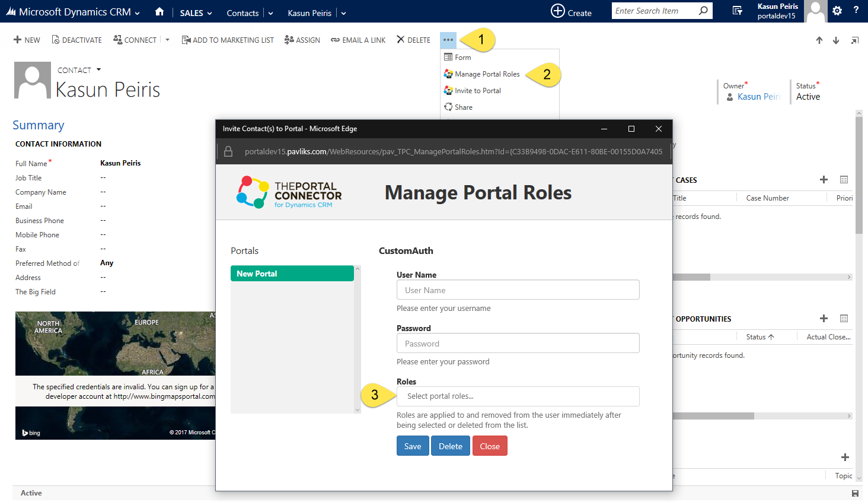868x502 pixels.
Task: Click the save icon in status bar
Action: pos(855,493)
